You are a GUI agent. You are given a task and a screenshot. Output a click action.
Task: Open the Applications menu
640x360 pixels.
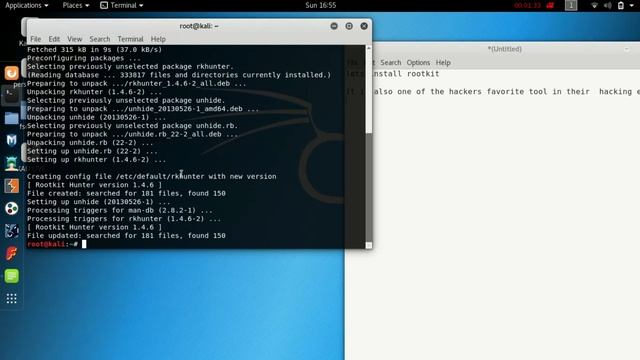coord(27,5)
